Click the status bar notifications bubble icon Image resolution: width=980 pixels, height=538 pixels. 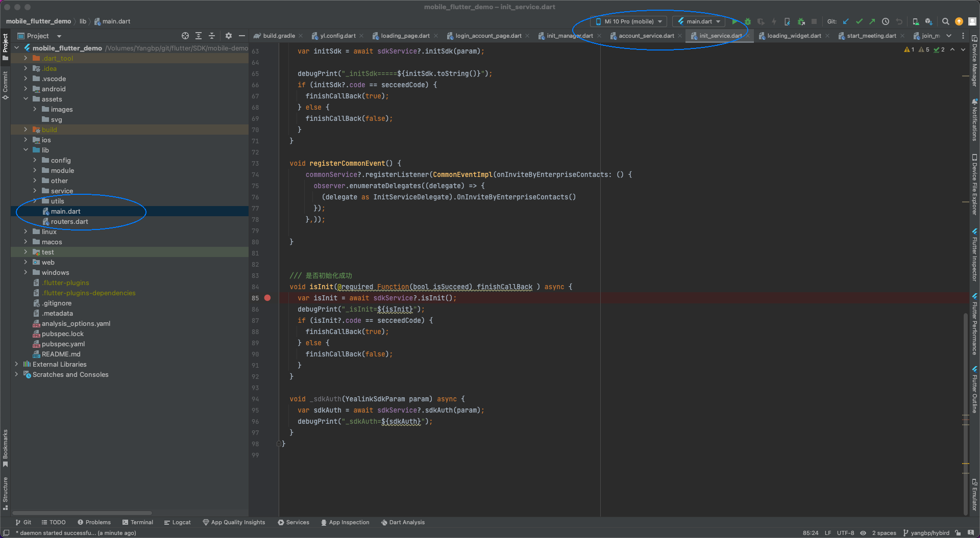point(970,533)
